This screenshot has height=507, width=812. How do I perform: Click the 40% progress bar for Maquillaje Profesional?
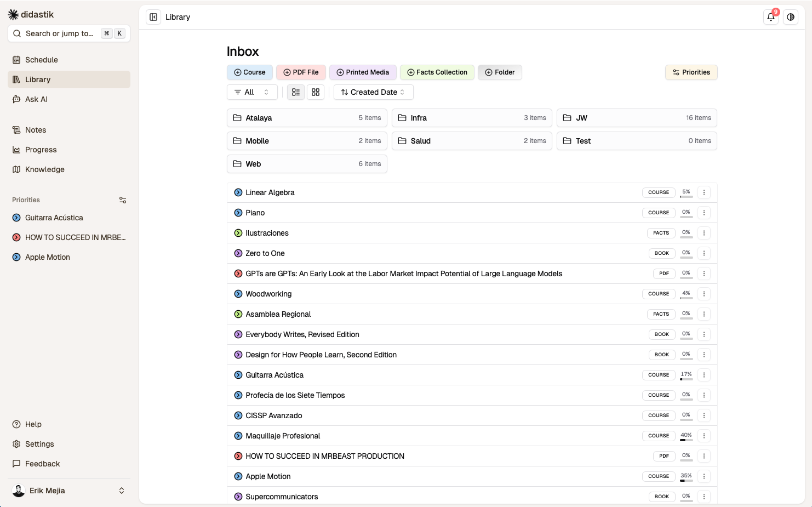pos(686,440)
